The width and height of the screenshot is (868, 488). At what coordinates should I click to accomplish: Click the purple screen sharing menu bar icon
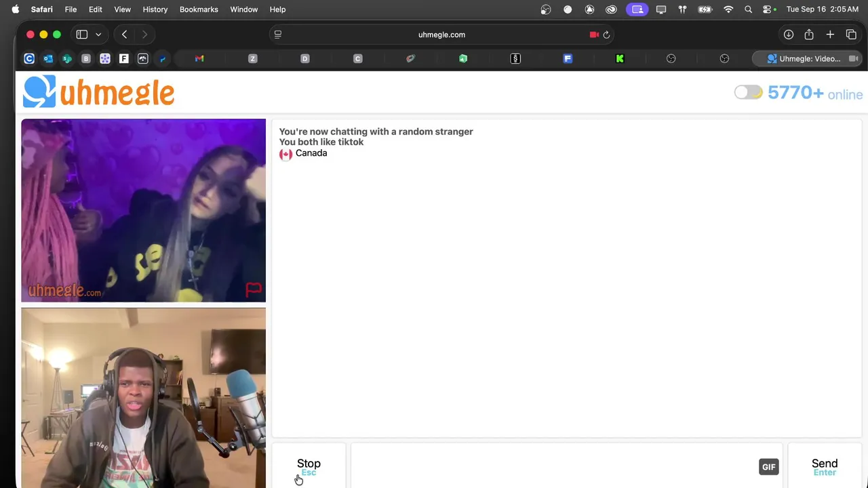(637, 9)
